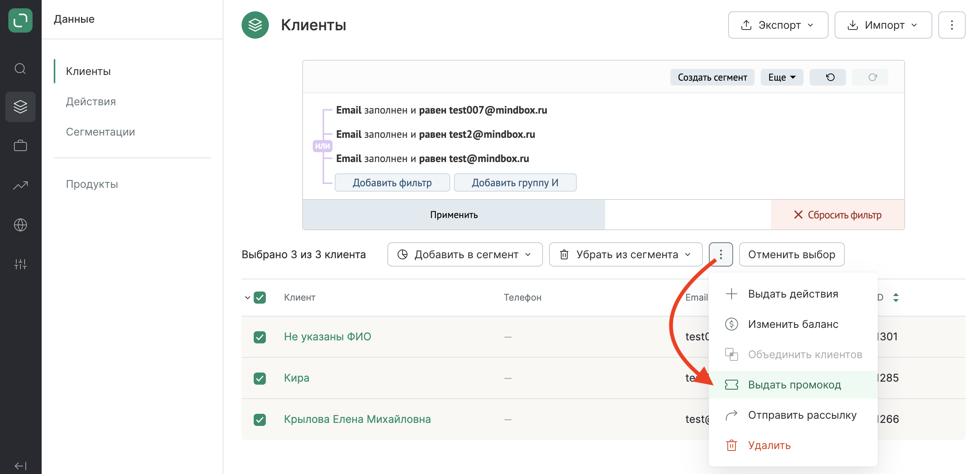
Task: Click Телефон column header
Action: coord(522,298)
